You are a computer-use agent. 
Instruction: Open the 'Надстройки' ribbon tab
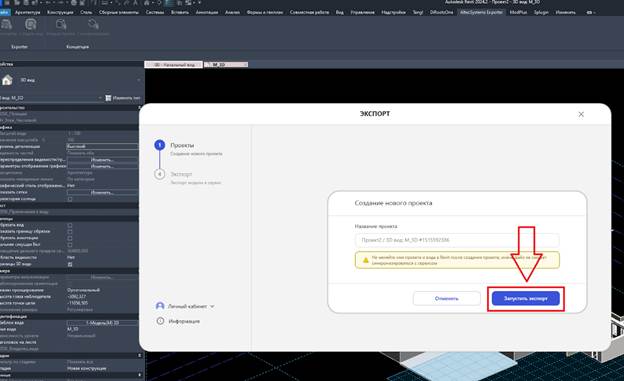[394, 12]
